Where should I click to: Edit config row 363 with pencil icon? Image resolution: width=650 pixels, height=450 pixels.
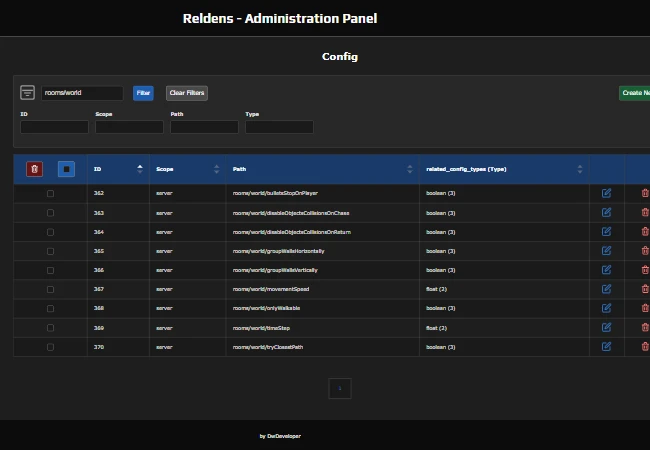click(606, 213)
